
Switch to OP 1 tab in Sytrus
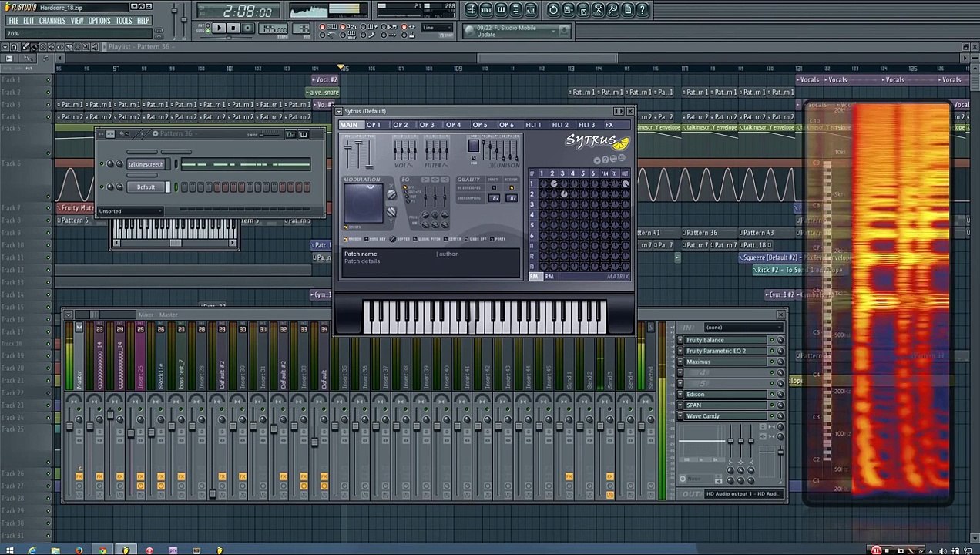374,125
